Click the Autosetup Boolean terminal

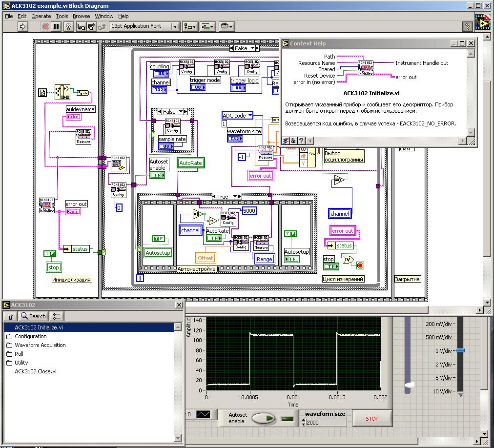click(x=292, y=259)
